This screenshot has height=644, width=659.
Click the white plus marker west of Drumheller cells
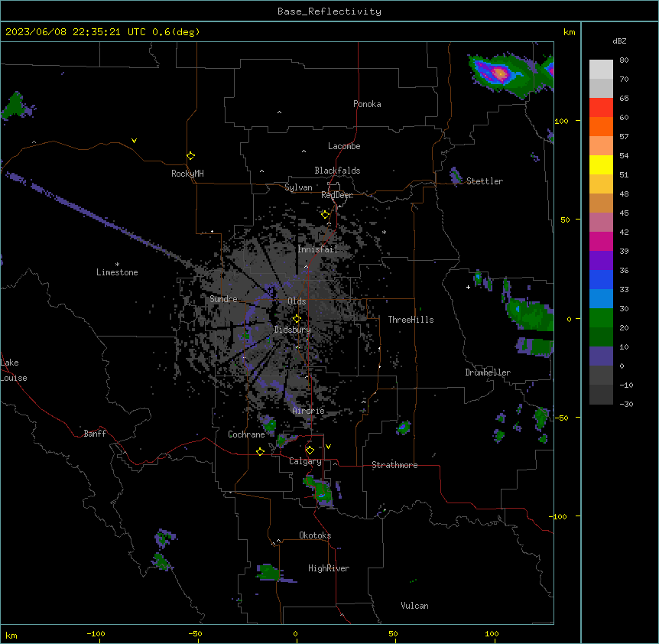(468, 287)
